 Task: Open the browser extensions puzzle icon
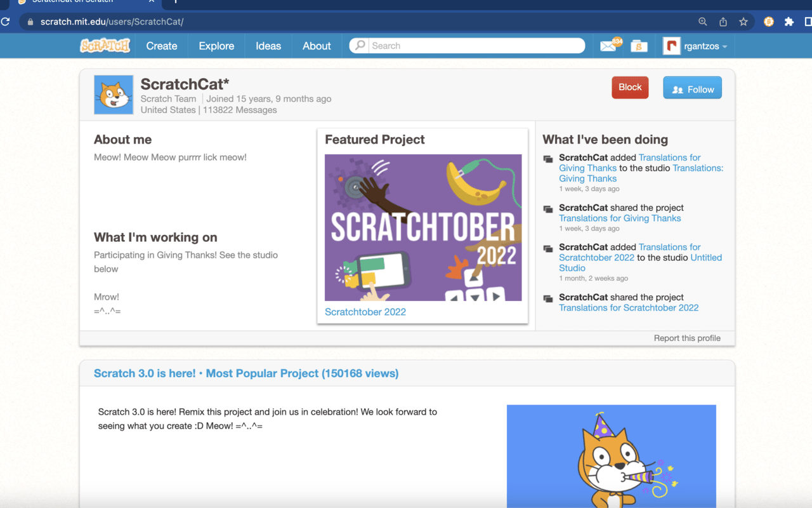(x=789, y=21)
